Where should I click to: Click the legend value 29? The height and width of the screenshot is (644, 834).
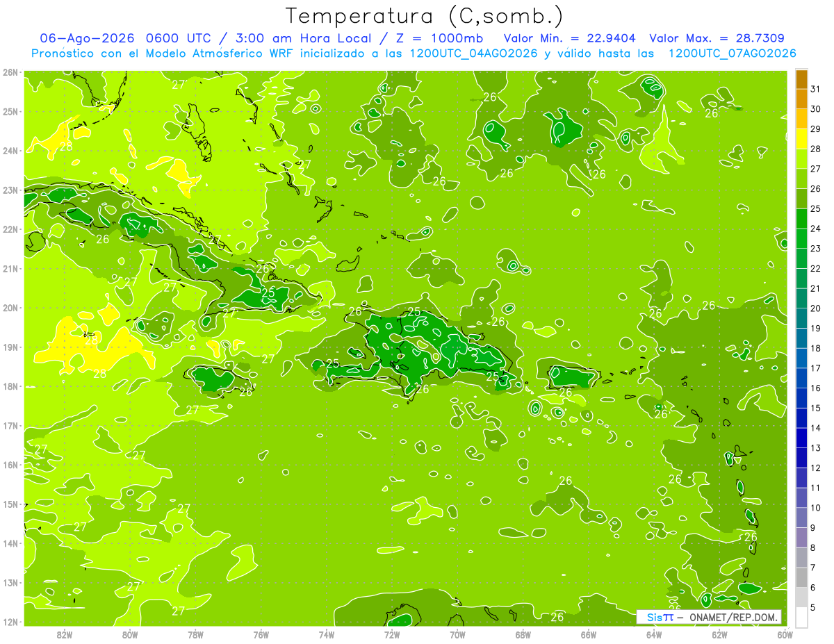pos(816,129)
